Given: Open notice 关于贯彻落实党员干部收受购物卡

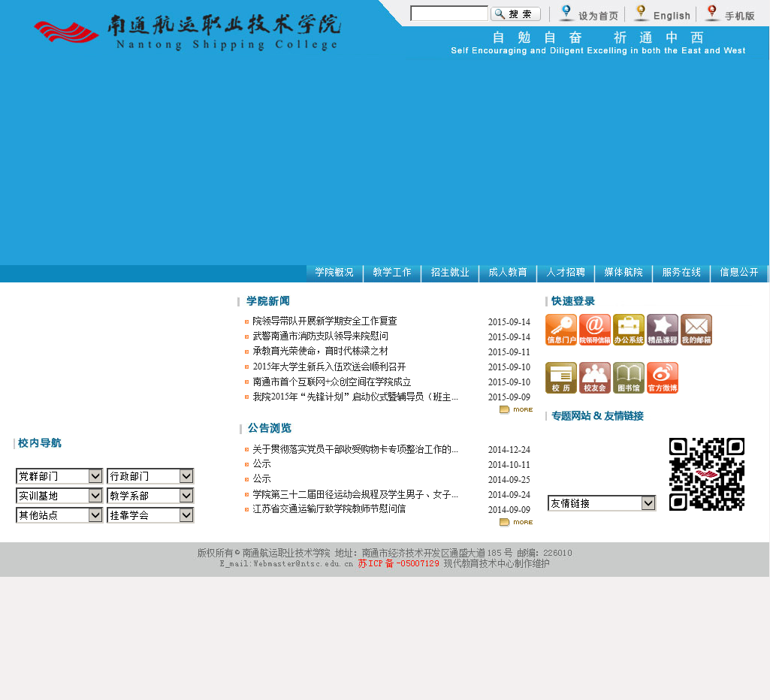Looking at the screenshot, I should (355, 449).
